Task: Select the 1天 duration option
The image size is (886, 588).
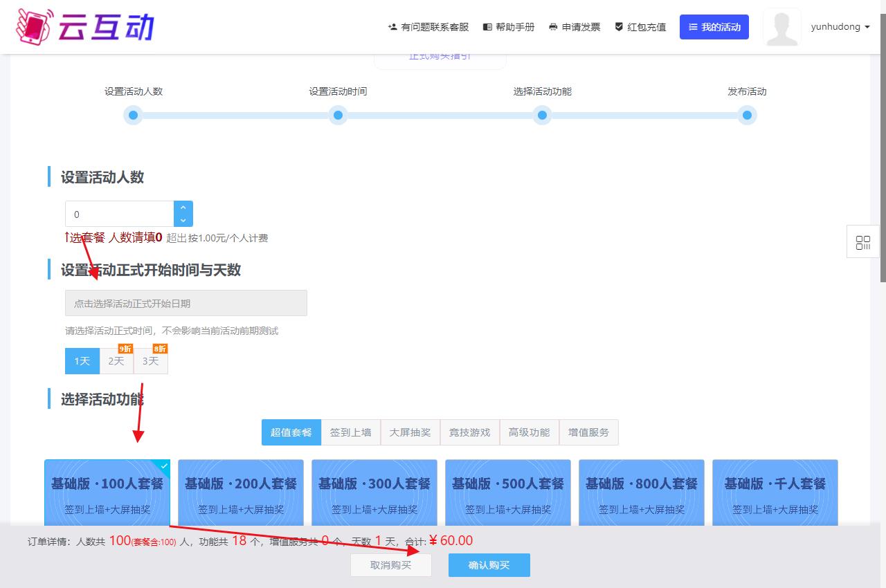Action: 82,361
